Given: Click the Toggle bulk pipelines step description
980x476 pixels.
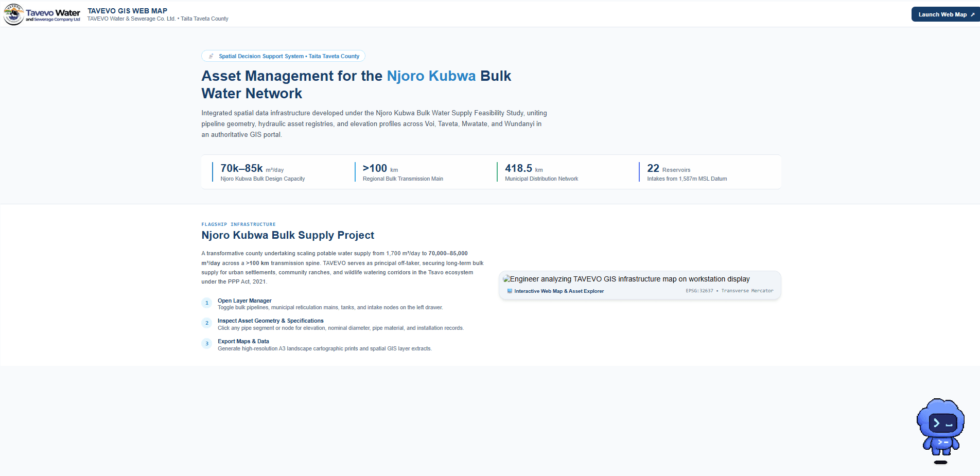Looking at the screenshot, I should 330,307.
